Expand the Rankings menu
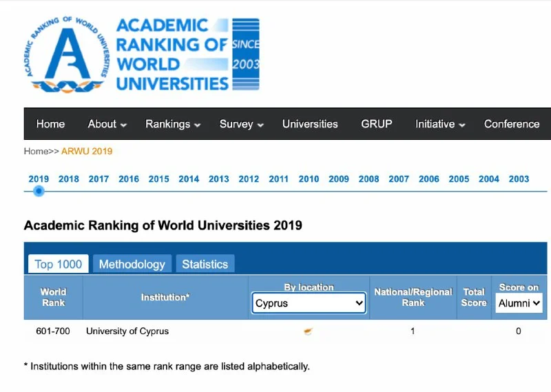 172,124
